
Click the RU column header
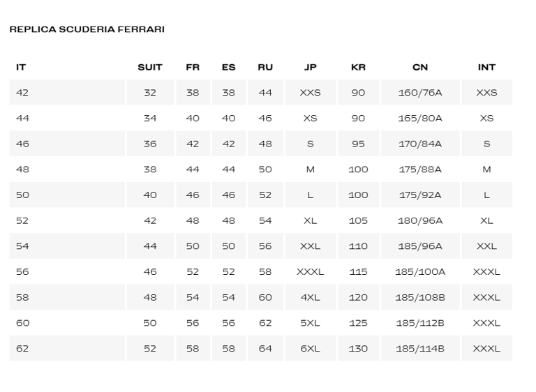coord(265,67)
